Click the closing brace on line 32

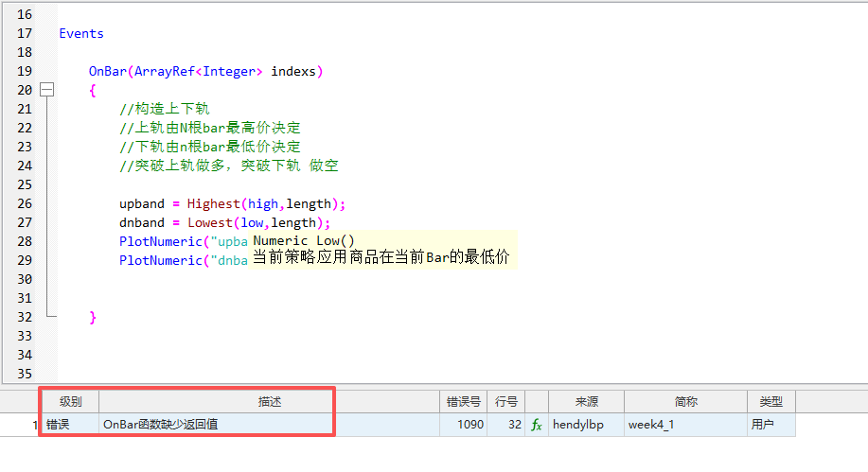(93, 317)
